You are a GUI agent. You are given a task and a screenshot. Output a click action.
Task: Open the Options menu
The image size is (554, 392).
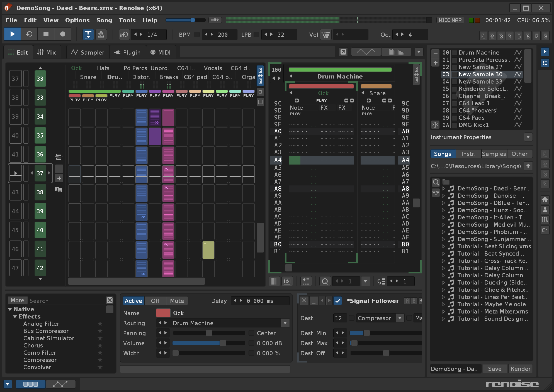[77, 20]
